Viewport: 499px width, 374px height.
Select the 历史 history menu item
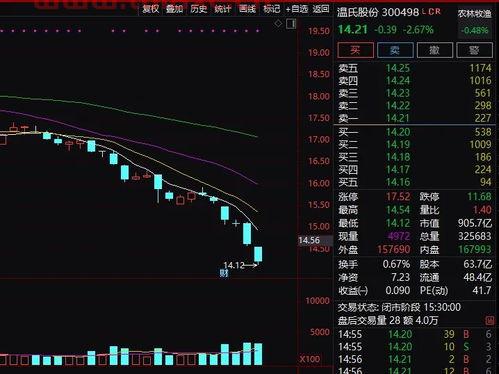[x=199, y=9]
